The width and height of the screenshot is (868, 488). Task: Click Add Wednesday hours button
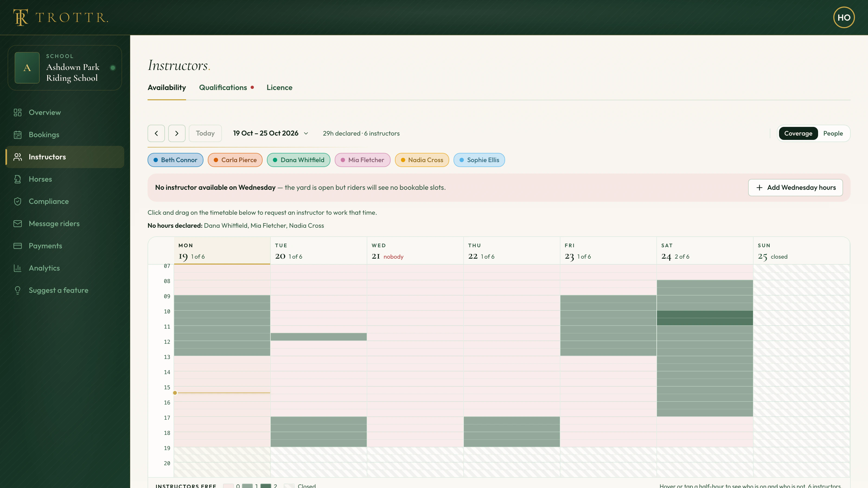(795, 188)
